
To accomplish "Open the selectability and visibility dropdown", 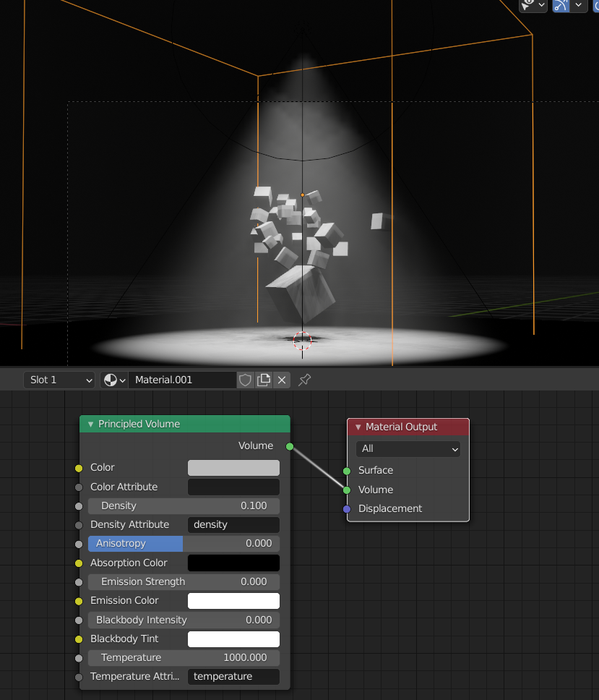I will [533, 5].
